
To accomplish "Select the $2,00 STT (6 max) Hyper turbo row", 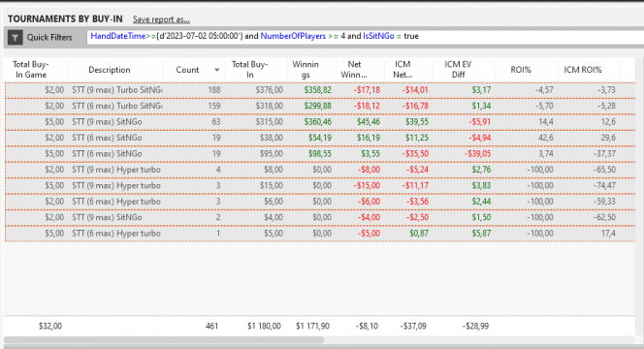I will [x=320, y=202].
